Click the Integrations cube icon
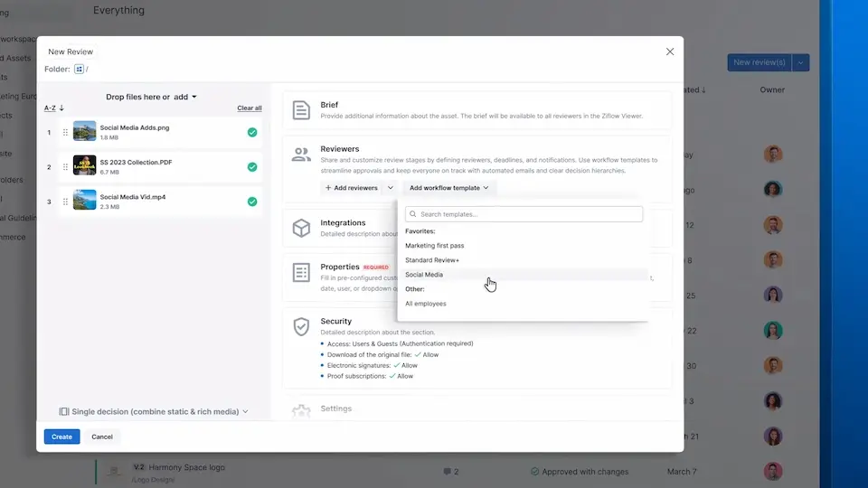Screen dimensions: 868x488 click(301, 229)
